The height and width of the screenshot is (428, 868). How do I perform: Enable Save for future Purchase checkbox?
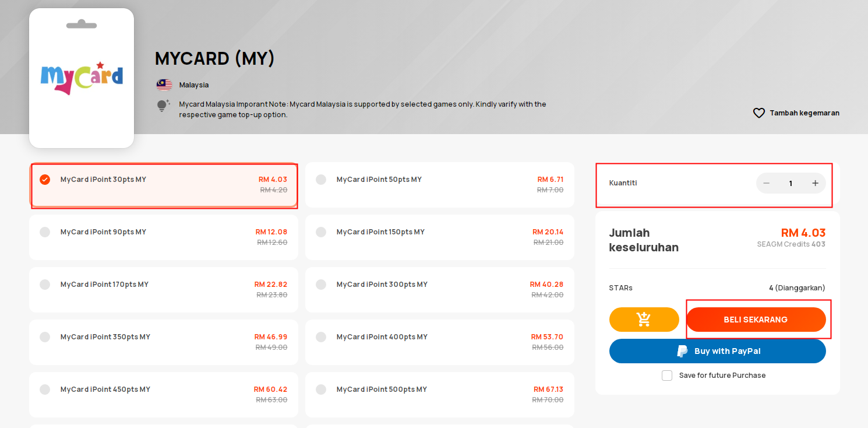click(667, 376)
